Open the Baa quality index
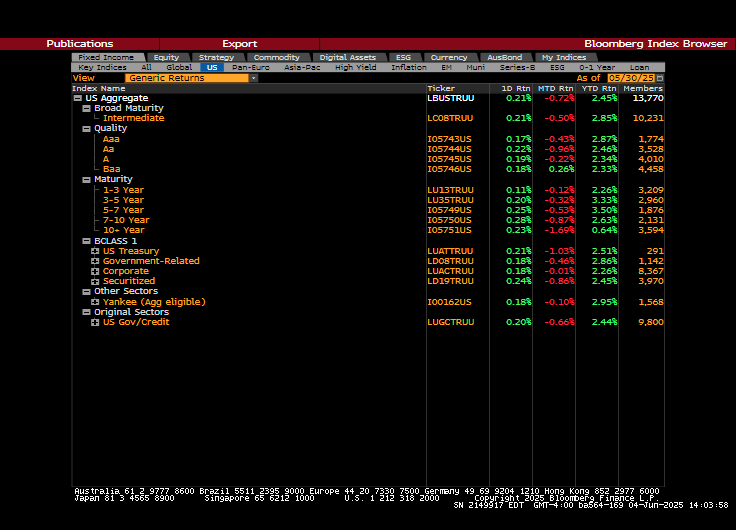This screenshot has width=736, height=530. point(112,169)
